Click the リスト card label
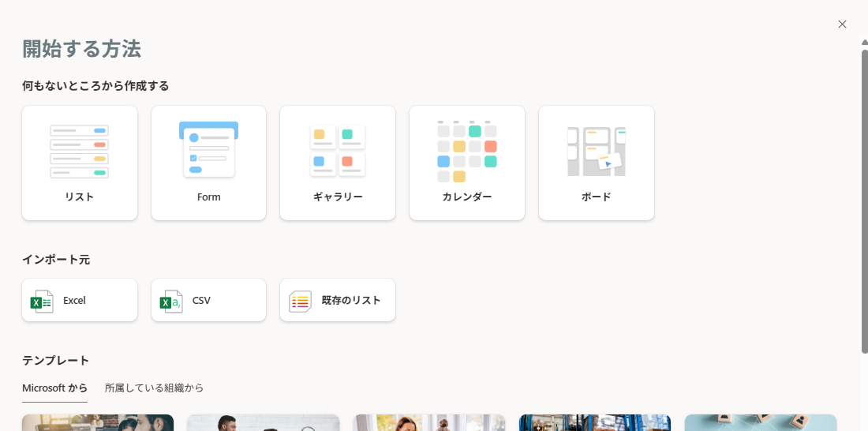868x431 pixels. point(79,197)
